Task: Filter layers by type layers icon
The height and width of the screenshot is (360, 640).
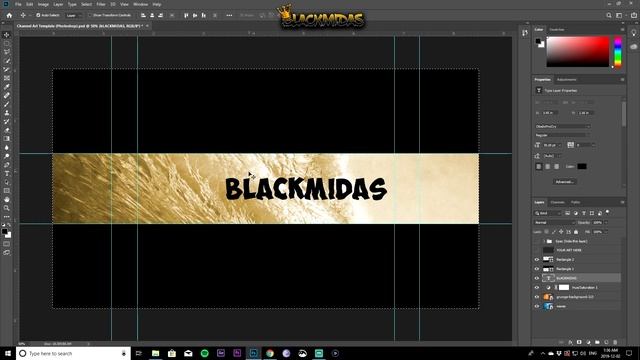Action: (584, 213)
